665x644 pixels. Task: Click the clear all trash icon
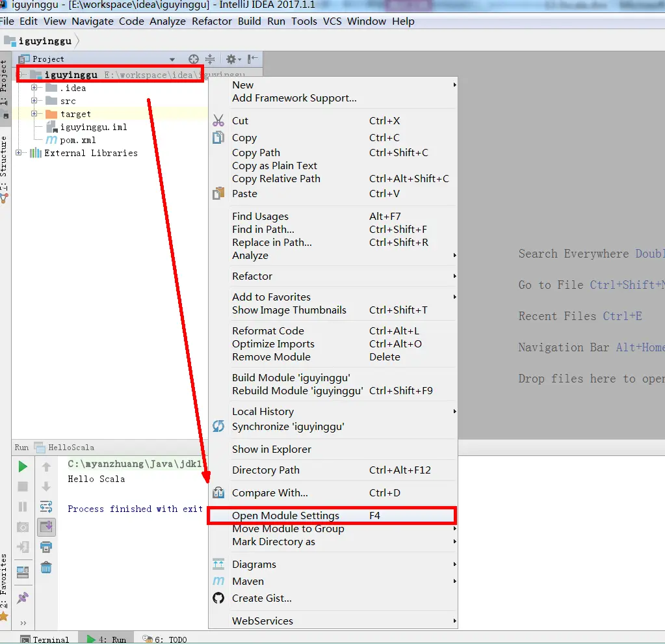tap(46, 568)
